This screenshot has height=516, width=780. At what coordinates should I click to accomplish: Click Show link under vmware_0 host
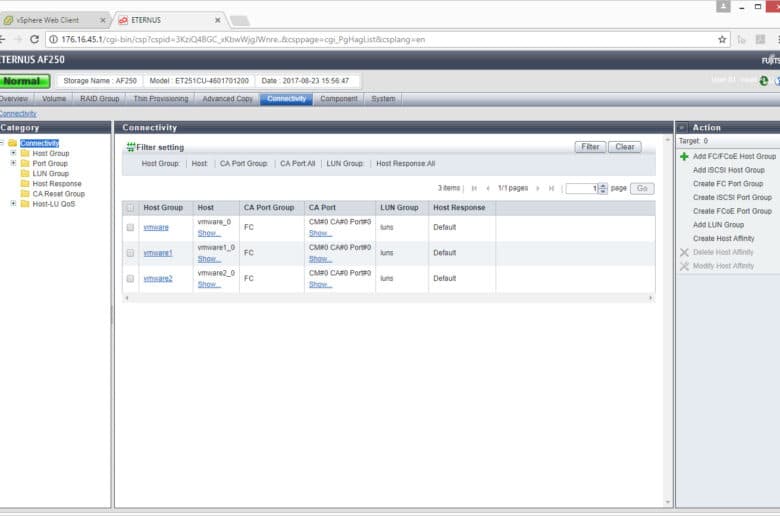pos(209,233)
